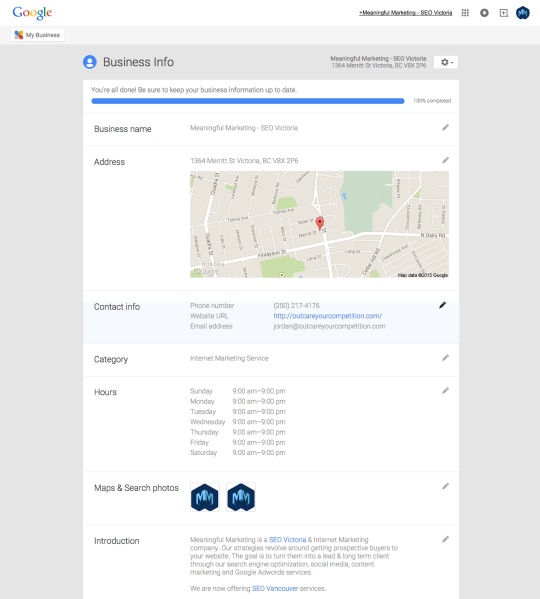The width and height of the screenshot is (540, 599).
Task: Open the outcareyourcompetition.com website link
Action: [x=328, y=316]
